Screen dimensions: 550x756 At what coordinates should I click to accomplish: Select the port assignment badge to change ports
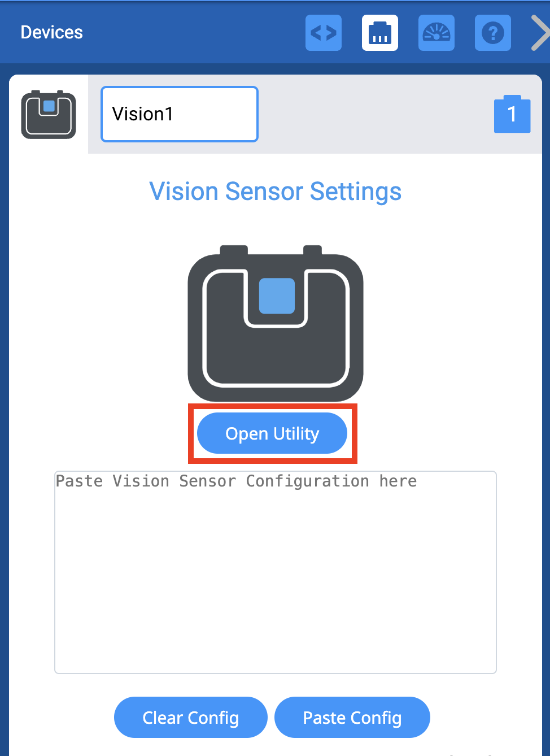pos(512,114)
